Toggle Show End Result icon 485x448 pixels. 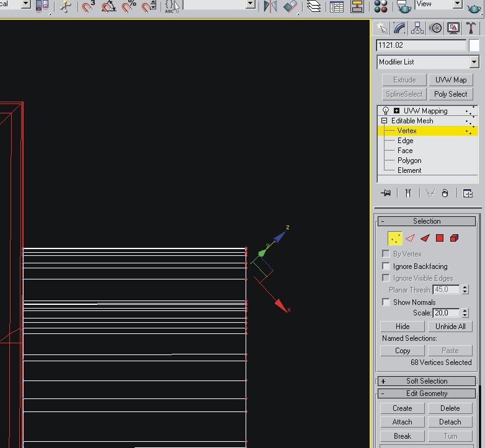(x=408, y=193)
